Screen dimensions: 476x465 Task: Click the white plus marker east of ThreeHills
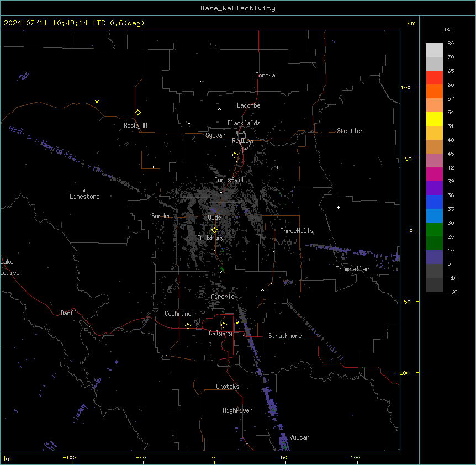(x=338, y=207)
